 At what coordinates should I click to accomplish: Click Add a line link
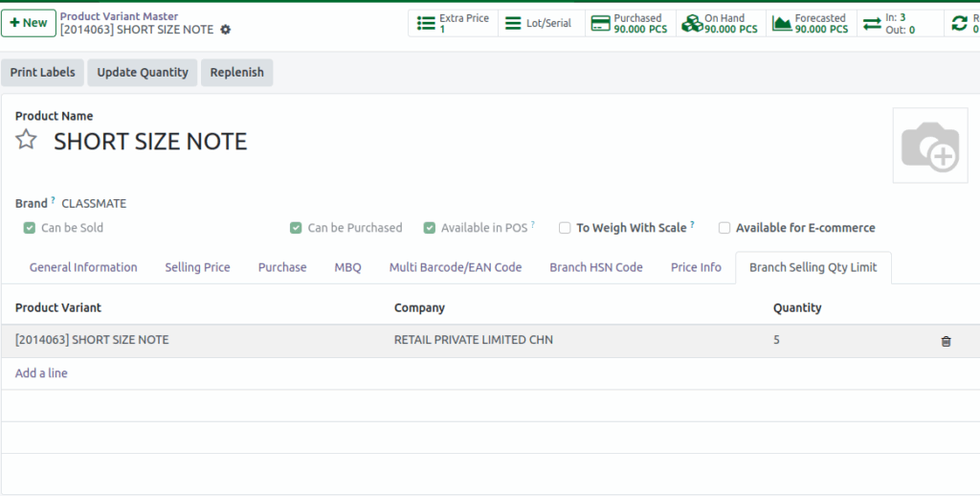41,373
